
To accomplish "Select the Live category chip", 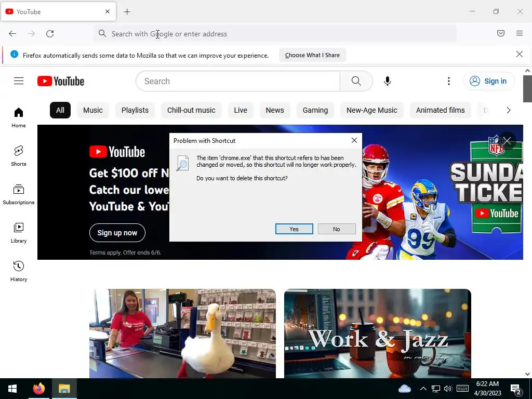I will 241,110.
